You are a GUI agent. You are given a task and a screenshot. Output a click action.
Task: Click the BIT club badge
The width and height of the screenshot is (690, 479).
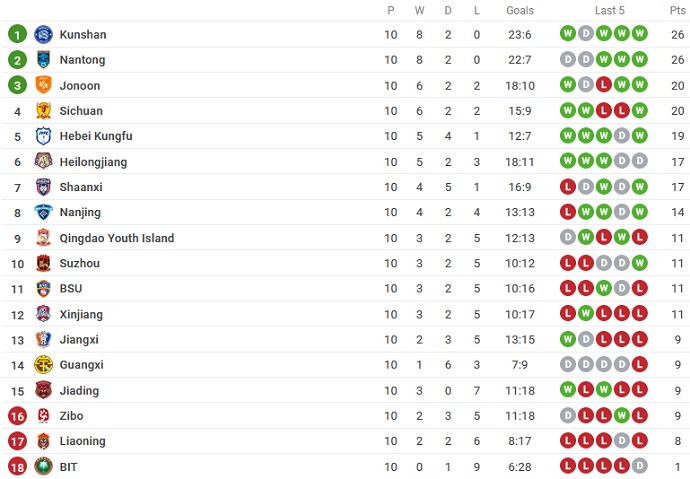pos(43,467)
